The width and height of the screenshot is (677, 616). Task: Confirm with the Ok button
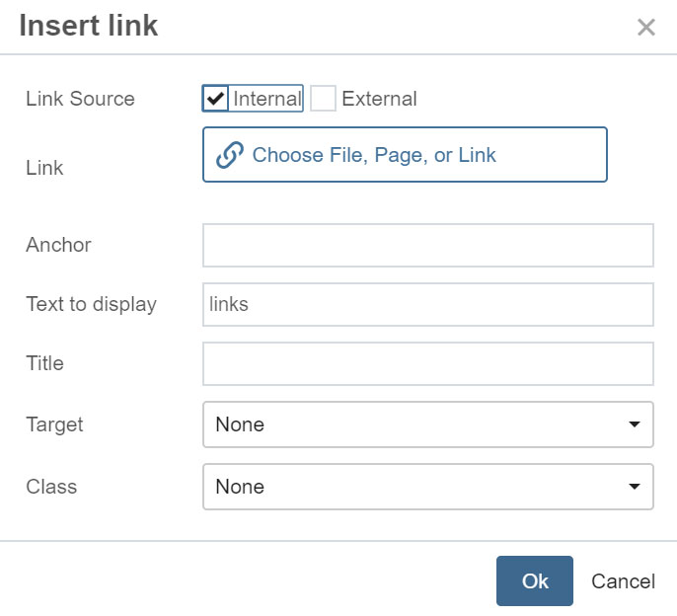[x=535, y=580]
